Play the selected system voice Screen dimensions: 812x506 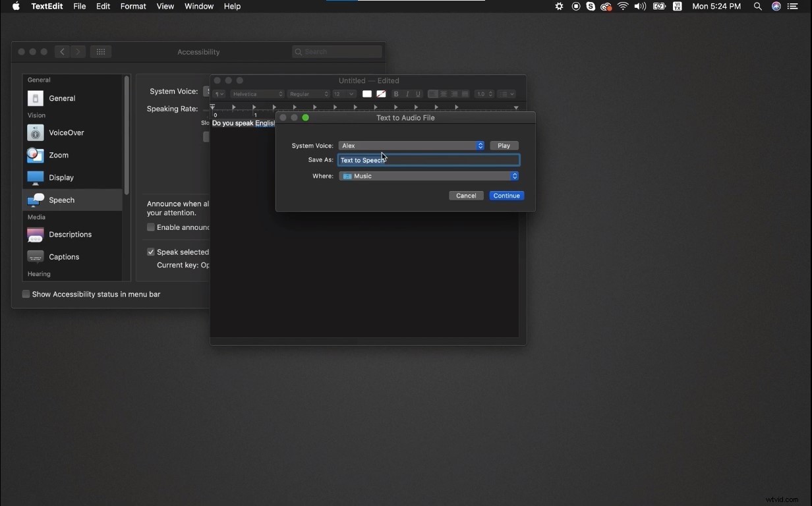coord(504,146)
